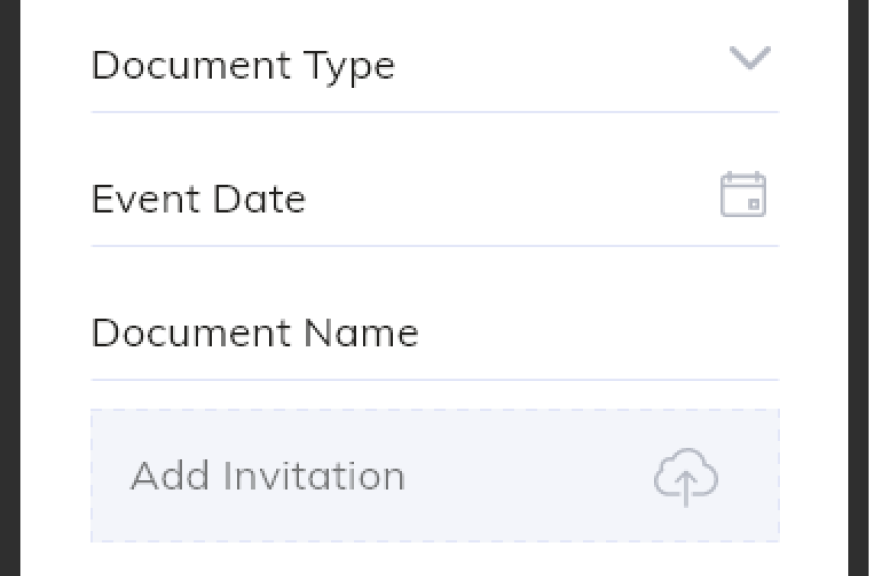
Task: Click the dashed invitation upload box
Action: pos(435,476)
